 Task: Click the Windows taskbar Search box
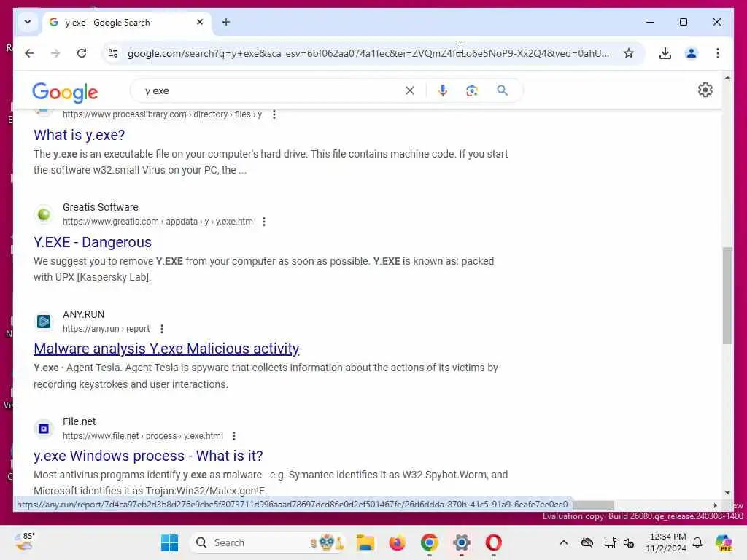pos(267,542)
